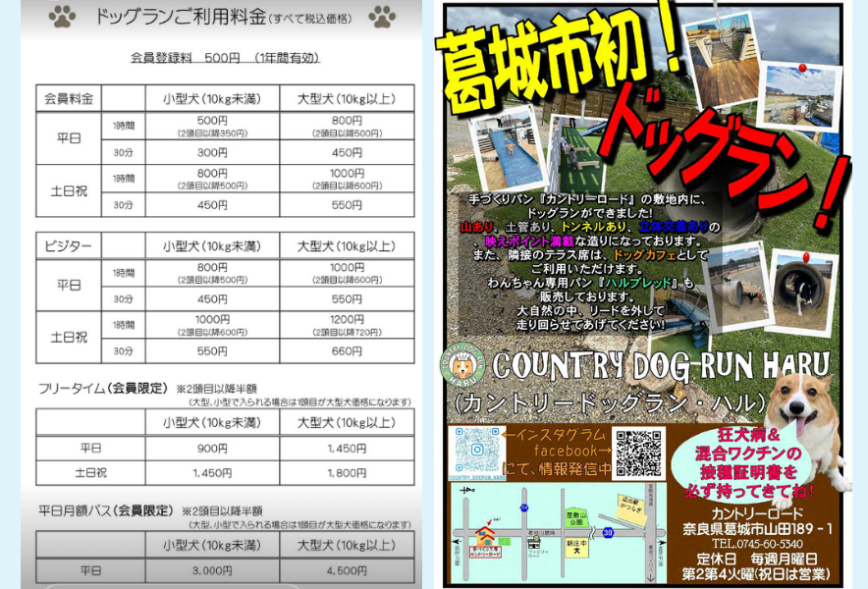Click the ドッグランご利用料金 title
The image size is (868, 589).
pos(181,17)
